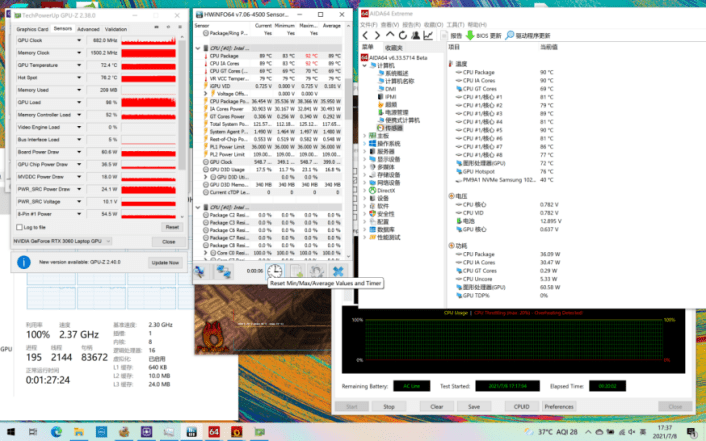Click HWiNFO settings gear icon
Viewport: 706px width, 441px height.
317,271
